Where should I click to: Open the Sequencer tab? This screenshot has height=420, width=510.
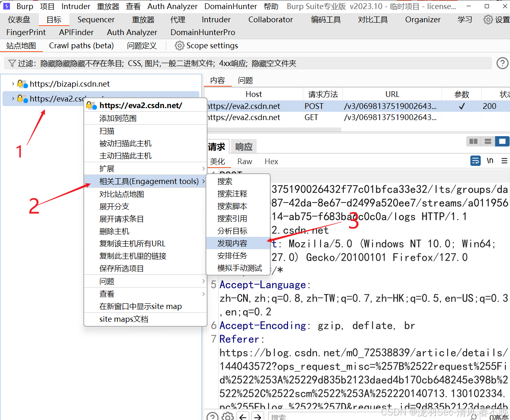[x=96, y=19]
